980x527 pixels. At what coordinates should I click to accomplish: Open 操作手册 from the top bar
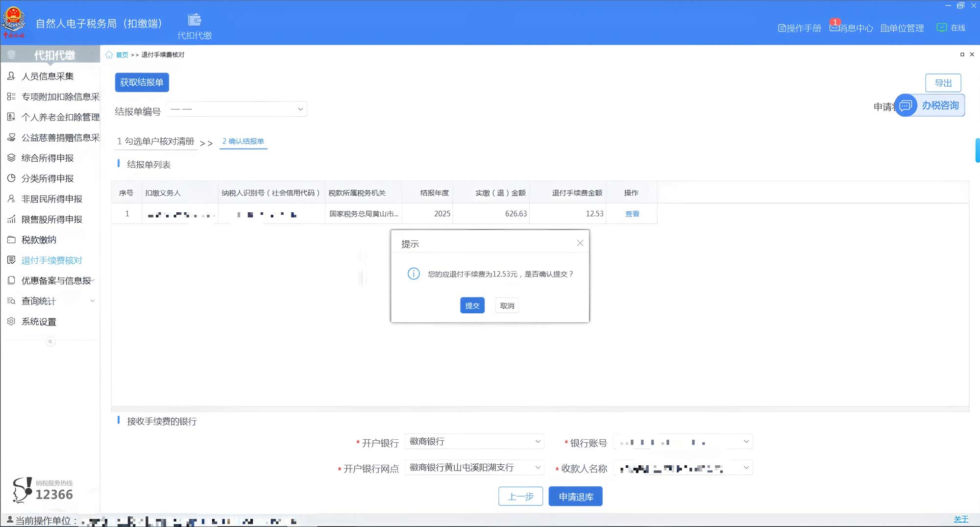799,28
